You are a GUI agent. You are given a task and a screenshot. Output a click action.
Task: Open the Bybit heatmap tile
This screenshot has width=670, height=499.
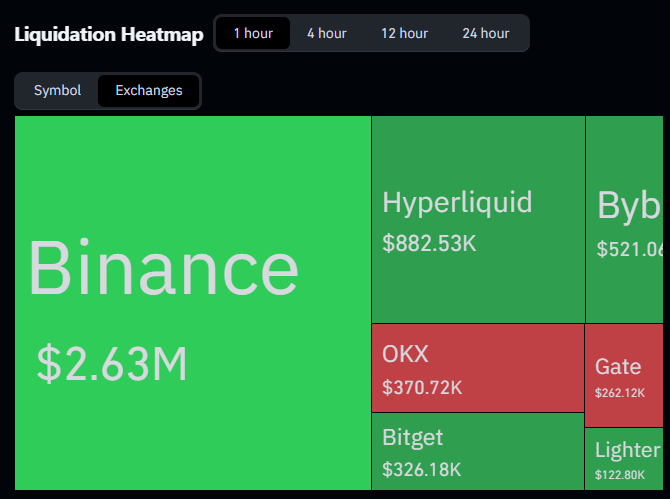click(624, 220)
